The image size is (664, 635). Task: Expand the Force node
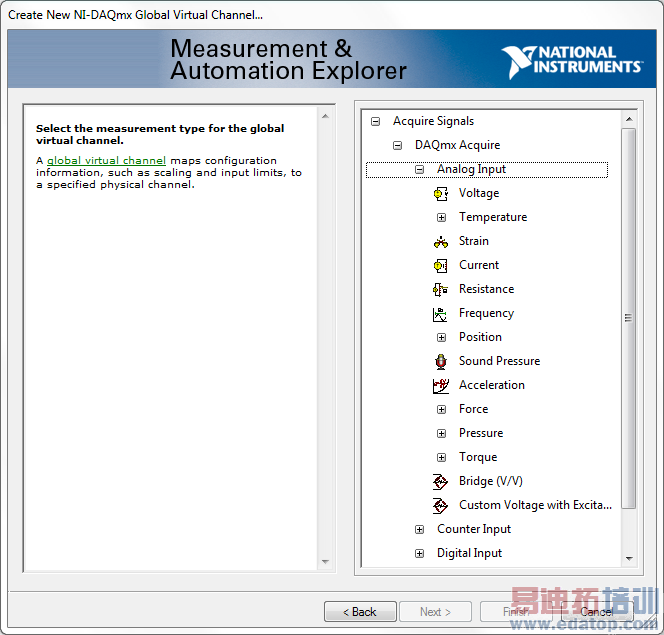coord(441,409)
